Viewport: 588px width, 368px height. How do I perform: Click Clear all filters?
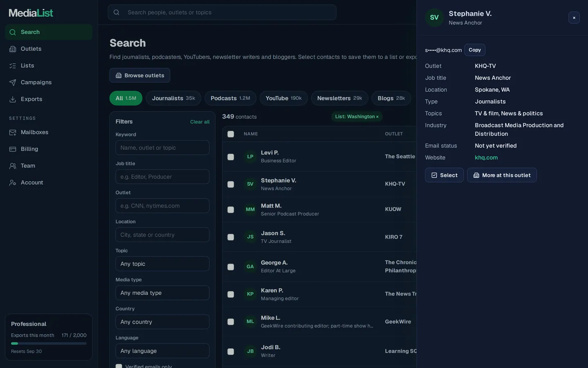pos(200,122)
